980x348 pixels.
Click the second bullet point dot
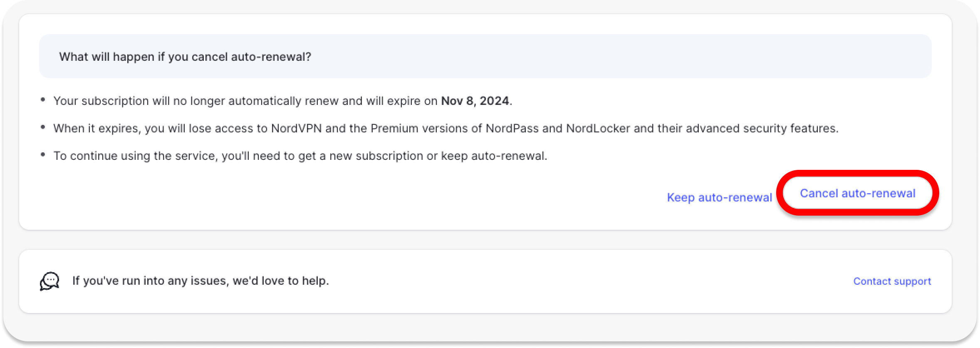tap(43, 127)
